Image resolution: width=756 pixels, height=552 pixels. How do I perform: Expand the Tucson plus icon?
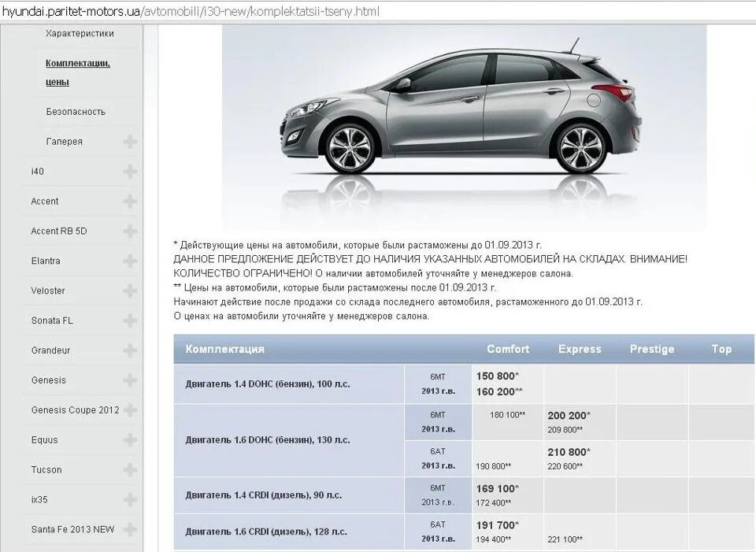(x=130, y=470)
